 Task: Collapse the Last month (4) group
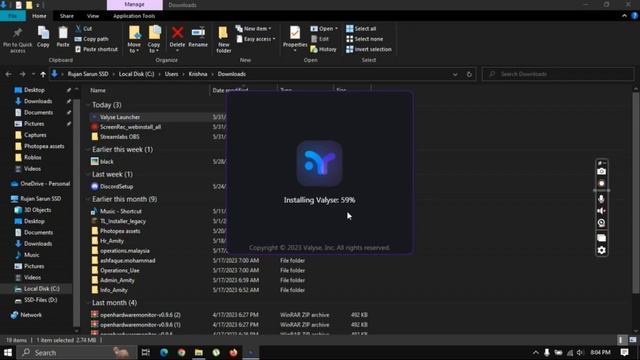pos(88,303)
